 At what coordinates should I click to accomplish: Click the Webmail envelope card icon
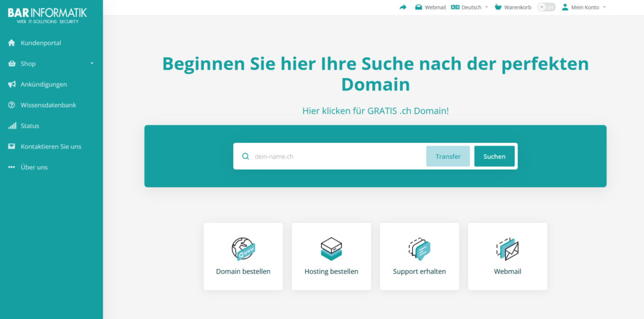point(508,248)
